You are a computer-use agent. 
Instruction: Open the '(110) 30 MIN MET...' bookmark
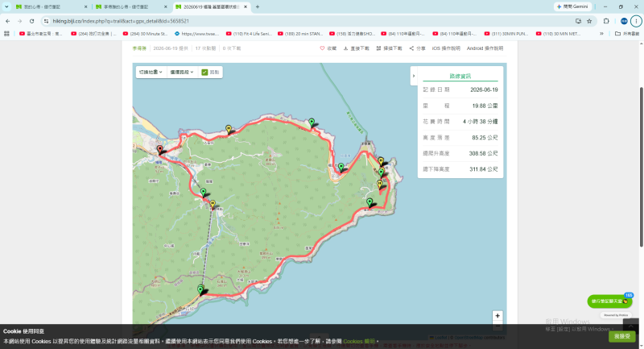[x=558, y=34]
